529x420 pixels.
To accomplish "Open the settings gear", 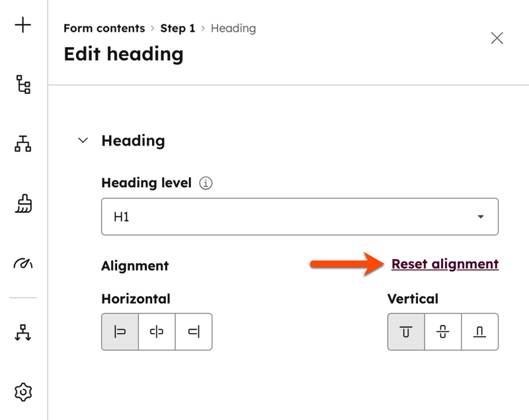I will coord(23,392).
